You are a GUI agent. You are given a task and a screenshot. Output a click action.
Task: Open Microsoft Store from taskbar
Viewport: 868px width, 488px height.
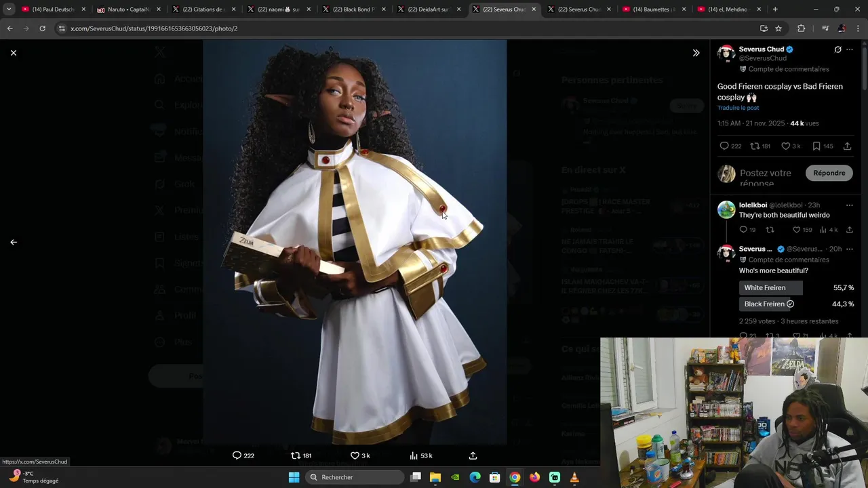click(x=495, y=477)
